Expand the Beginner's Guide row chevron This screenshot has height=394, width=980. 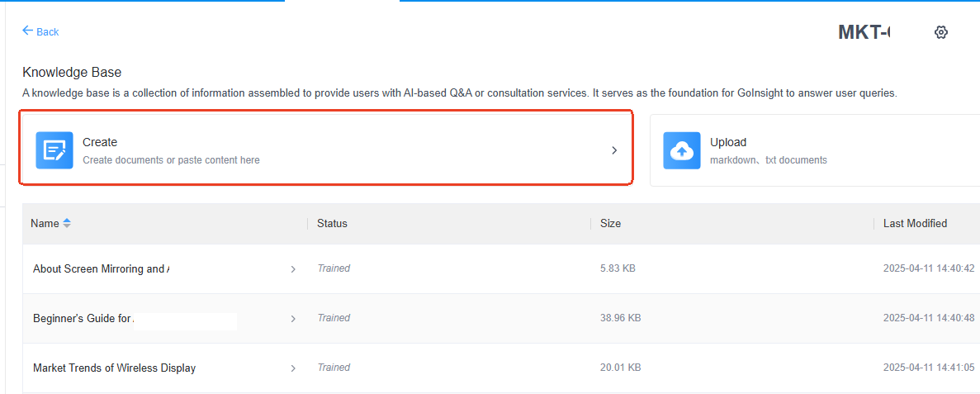(293, 319)
